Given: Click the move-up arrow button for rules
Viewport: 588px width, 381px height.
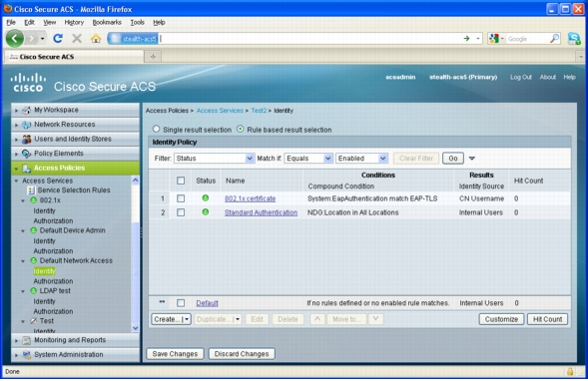Looking at the screenshot, I should pyautogui.click(x=317, y=319).
